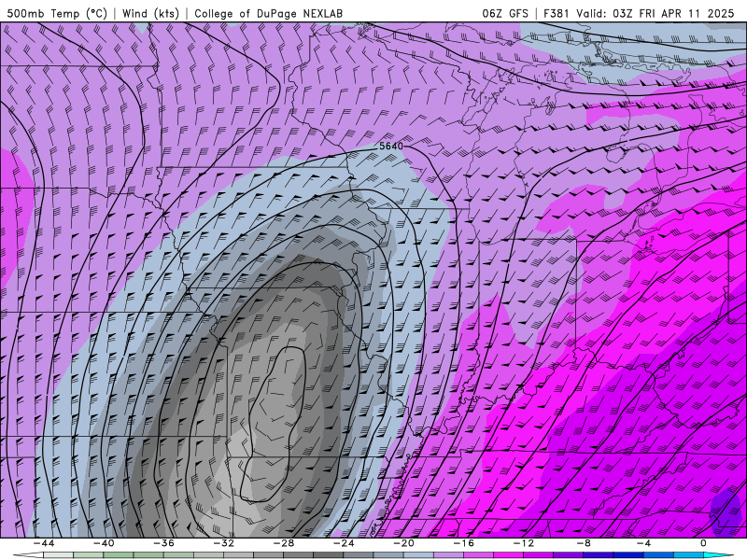The image size is (747, 560).
Task: Select the 'Wind (kts)' header label
Action: point(150,13)
